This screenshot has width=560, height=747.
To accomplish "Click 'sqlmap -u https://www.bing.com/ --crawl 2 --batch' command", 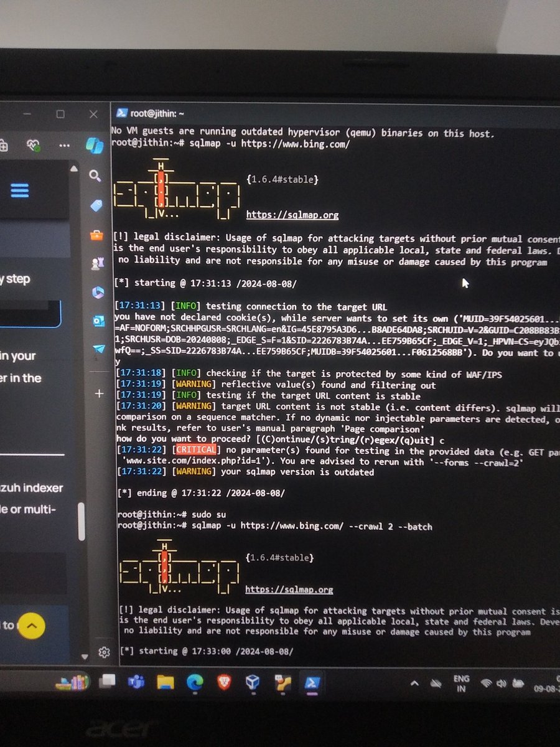I will click(312, 526).
